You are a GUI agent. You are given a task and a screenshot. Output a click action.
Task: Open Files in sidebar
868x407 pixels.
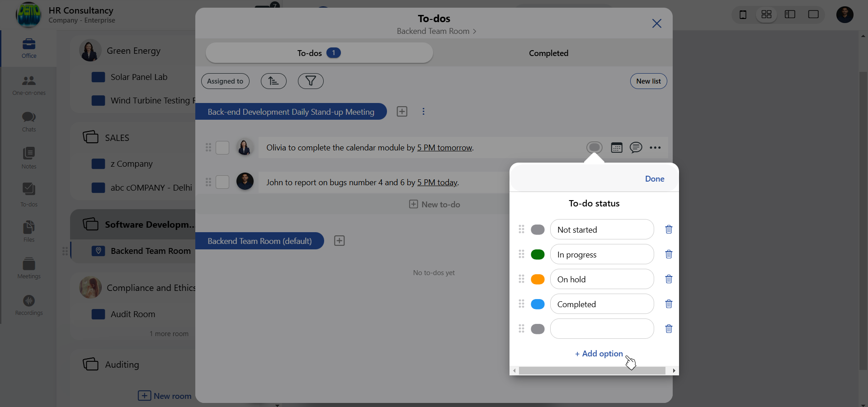tap(29, 232)
